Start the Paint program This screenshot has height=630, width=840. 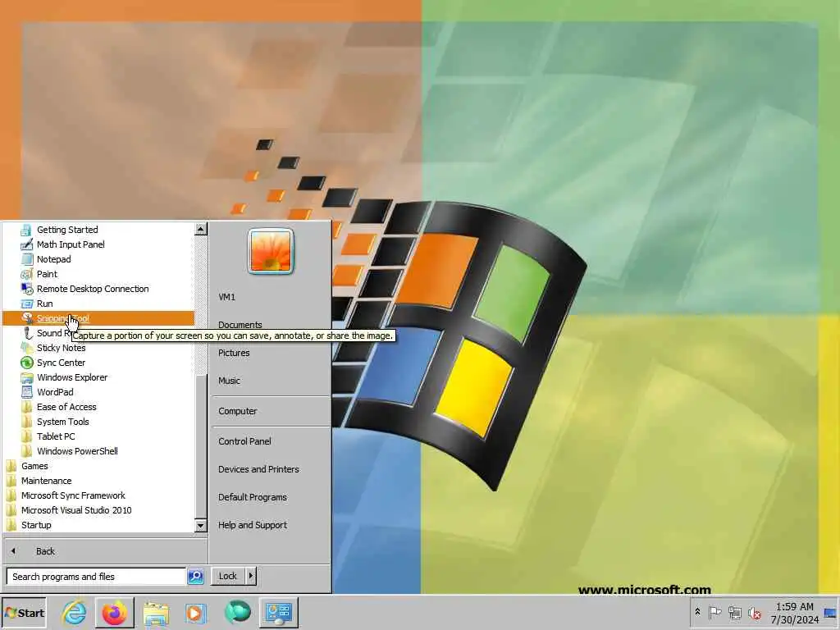point(47,274)
